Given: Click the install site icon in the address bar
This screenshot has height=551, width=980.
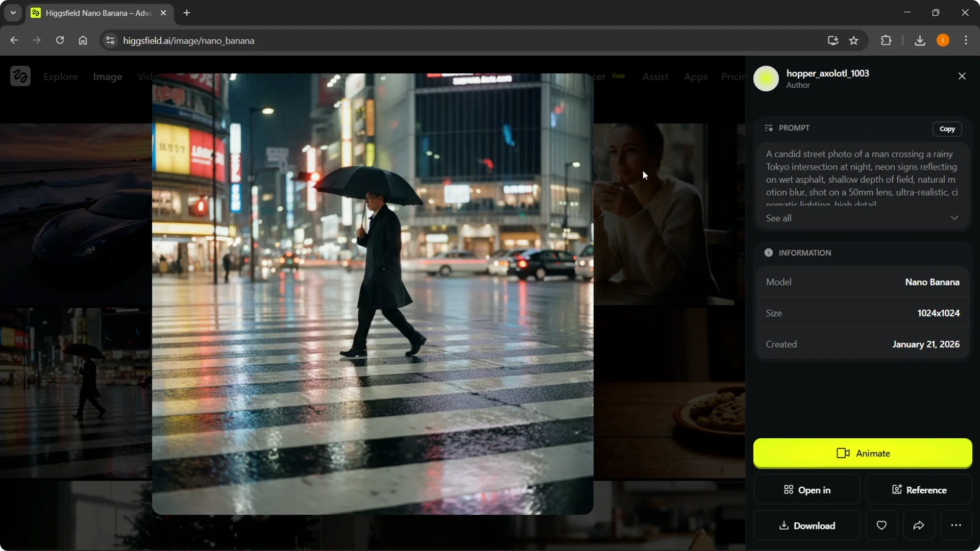Looking at the screenshot, I should click(x=832, y=40).
